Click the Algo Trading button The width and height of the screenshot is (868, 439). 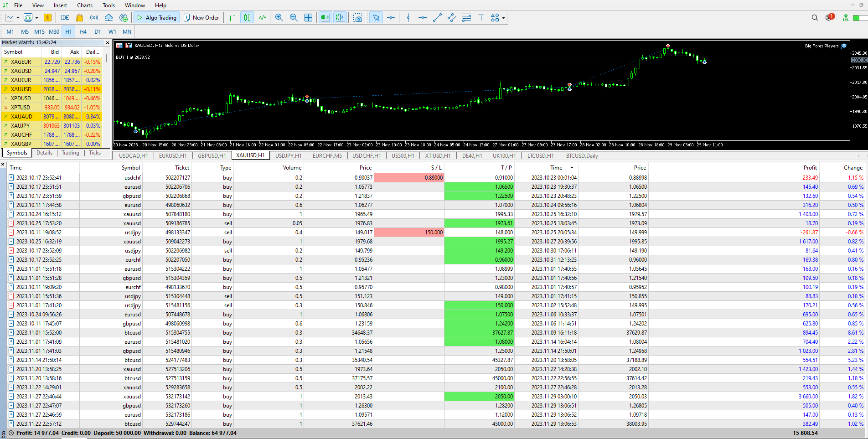(x=157, y=18)
